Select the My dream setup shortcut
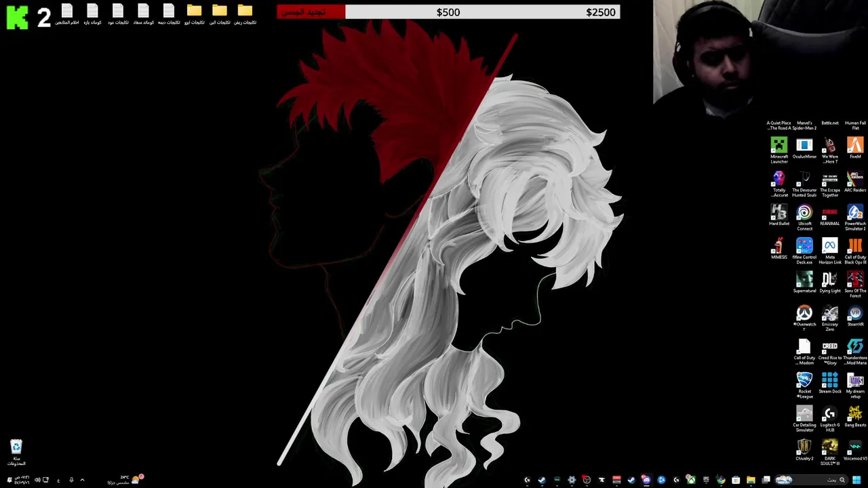The width and height of the screenshot is (868, 488). (x=855, y=385)
